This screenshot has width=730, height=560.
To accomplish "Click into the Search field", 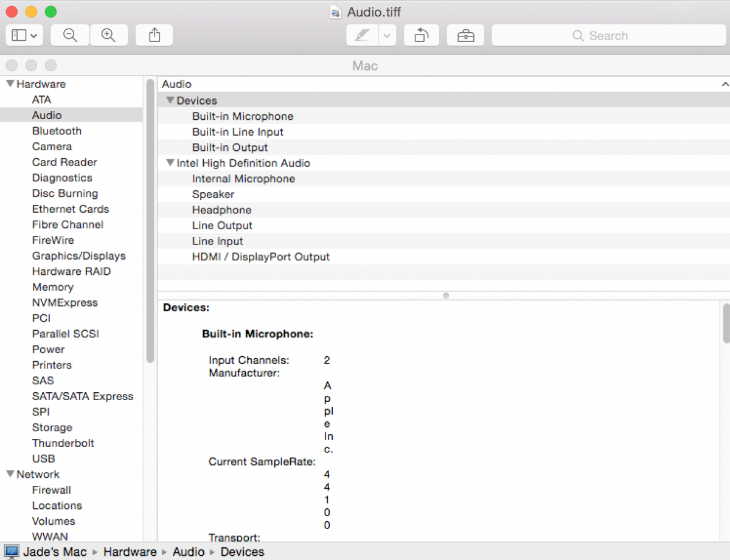I will 608,35.
